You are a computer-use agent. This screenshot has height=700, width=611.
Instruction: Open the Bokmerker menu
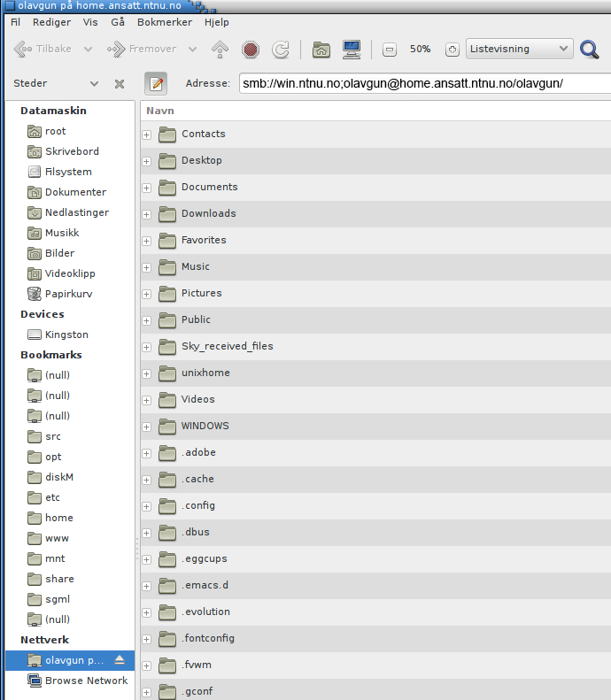tap(165, 22)
